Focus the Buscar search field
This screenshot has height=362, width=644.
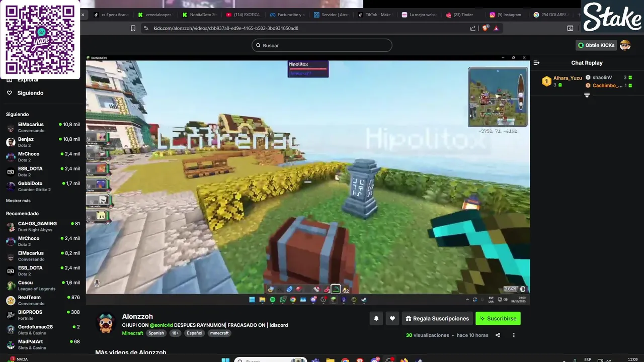[322, 45]
